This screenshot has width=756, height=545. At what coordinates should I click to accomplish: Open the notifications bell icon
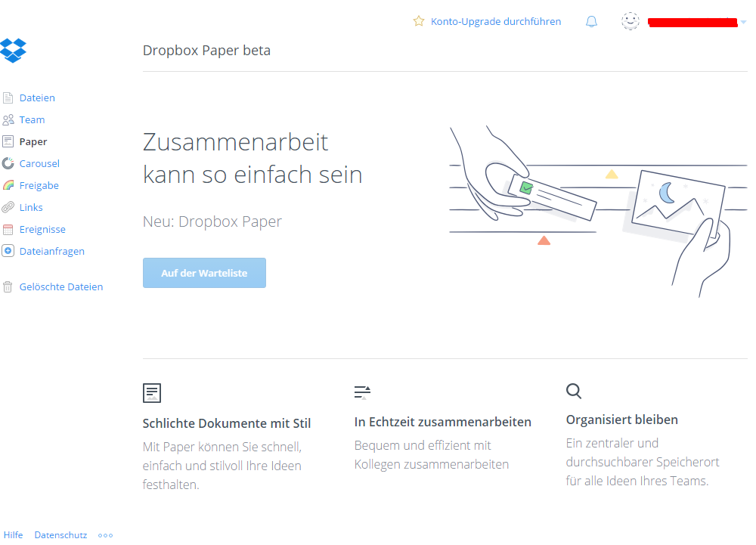(x=591, y=22)
